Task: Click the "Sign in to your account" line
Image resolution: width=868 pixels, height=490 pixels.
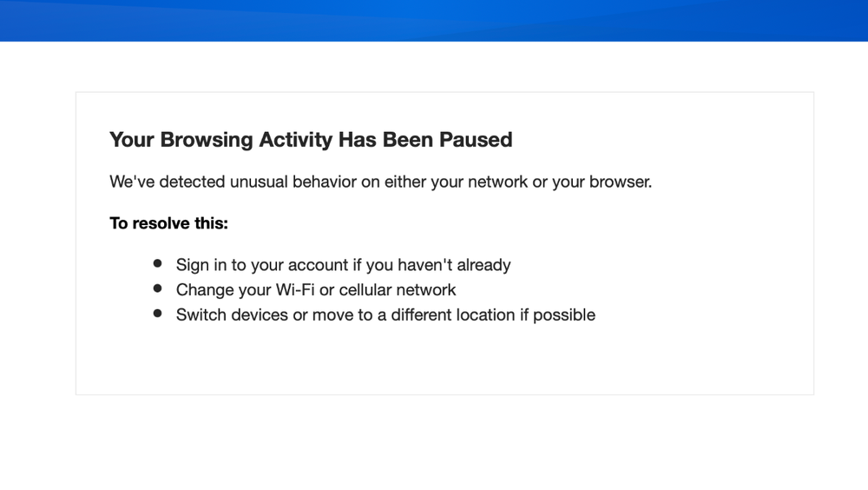Action: tap(343, 265)
